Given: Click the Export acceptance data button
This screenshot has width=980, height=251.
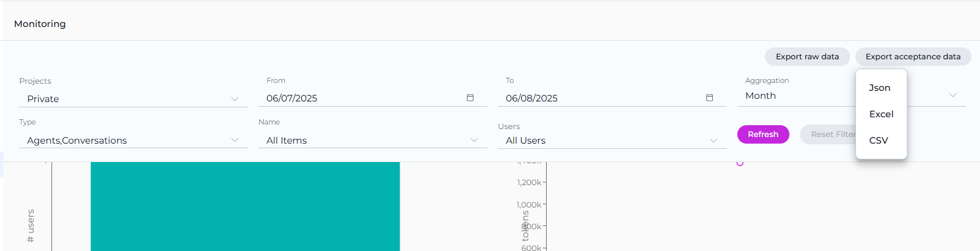Looking at the screenshot, I should point(913,57).
